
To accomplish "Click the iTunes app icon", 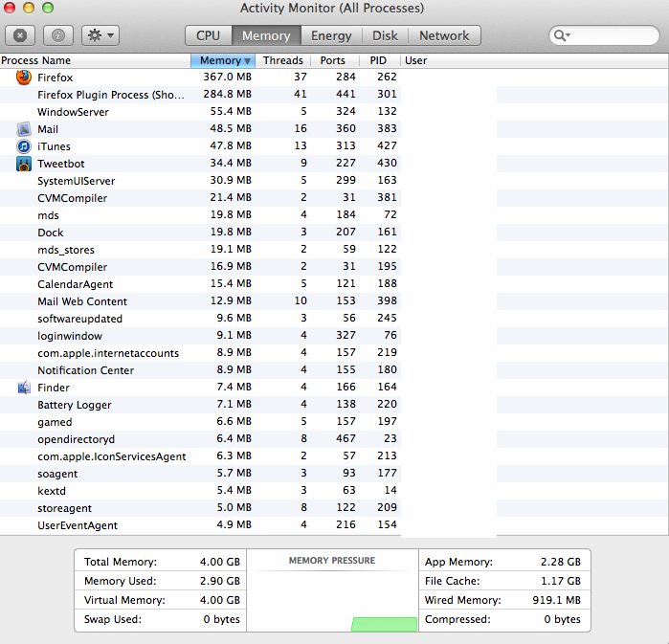I will click(x=24, y=146).
